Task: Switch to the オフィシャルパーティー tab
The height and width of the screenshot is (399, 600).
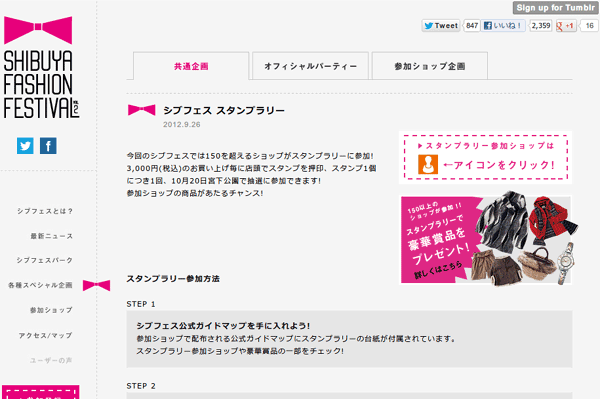Action: point(310,66)
